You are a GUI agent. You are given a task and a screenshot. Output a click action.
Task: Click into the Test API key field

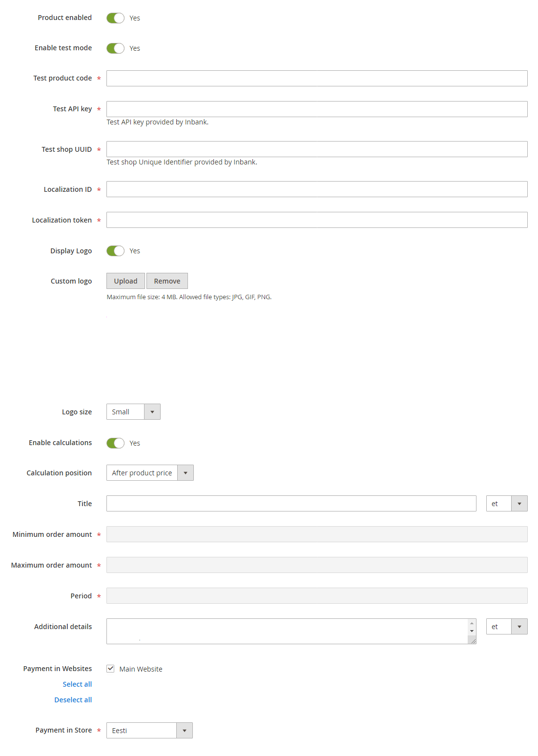coord(317,109)
